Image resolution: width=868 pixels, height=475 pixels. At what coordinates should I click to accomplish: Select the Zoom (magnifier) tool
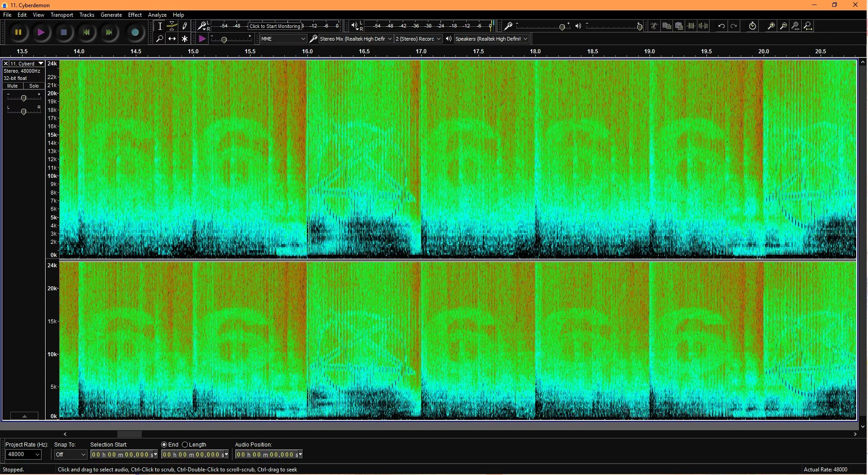pyautogui.click(x=160, y=39)
